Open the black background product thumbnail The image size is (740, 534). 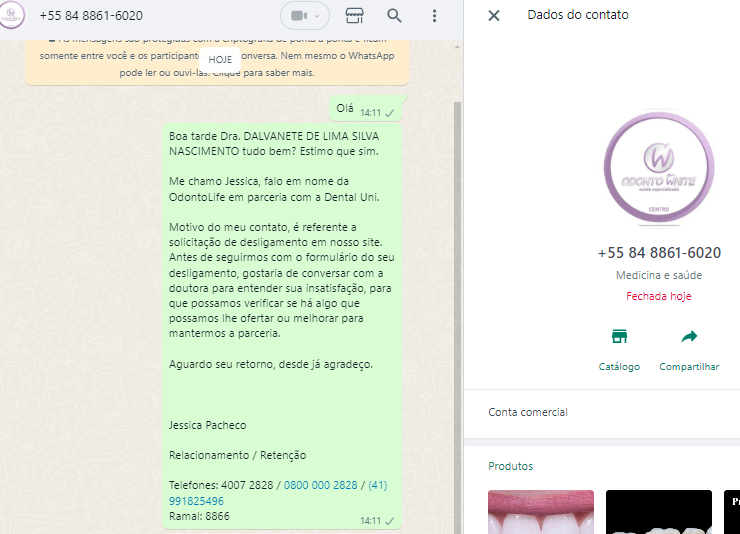[659, 512]
